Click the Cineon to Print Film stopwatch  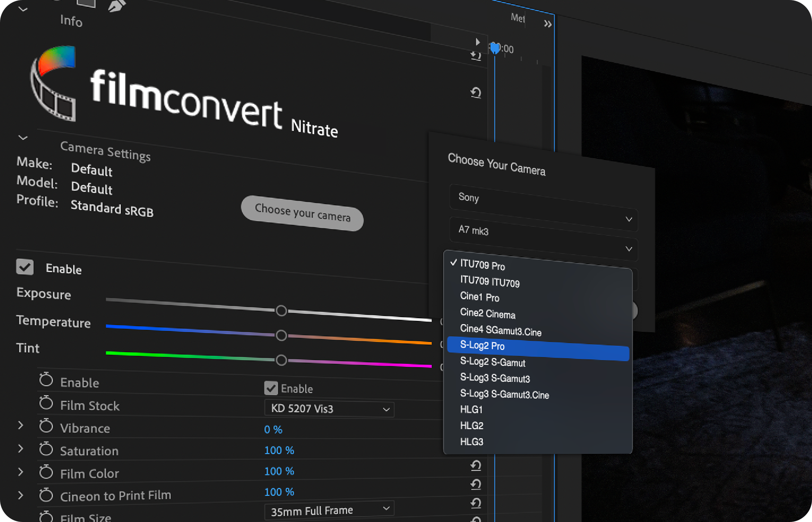click(x=46, y=495)
